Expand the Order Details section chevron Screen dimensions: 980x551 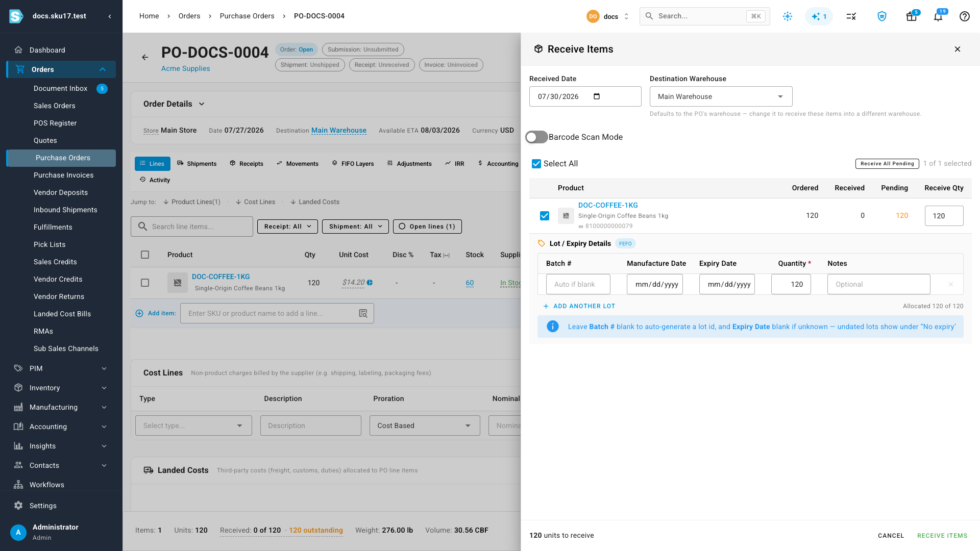click(202, 104)
